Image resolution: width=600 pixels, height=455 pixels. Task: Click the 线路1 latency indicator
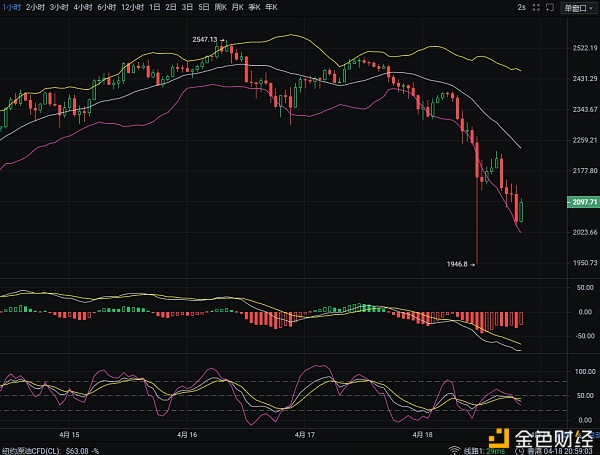(484, 451)
